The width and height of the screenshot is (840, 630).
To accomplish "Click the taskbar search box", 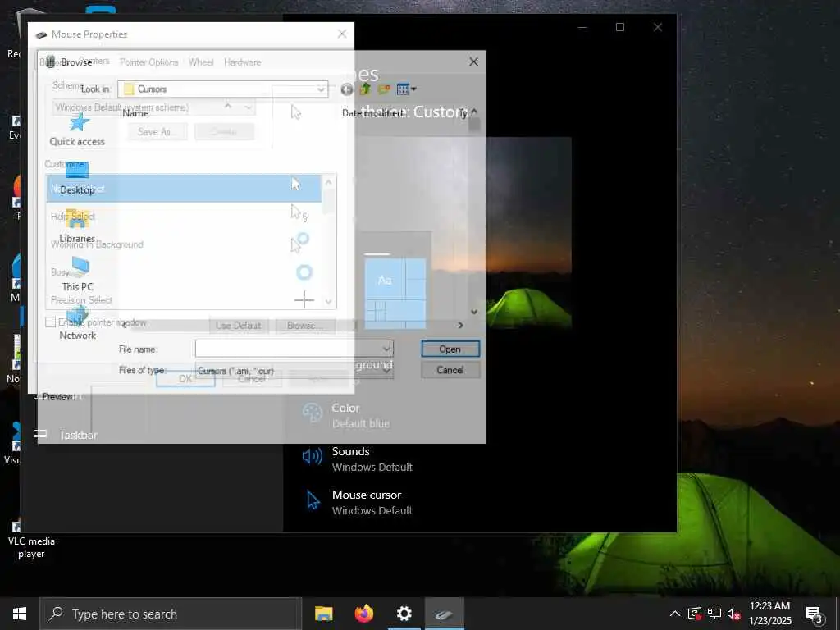I will coord(171,614).
